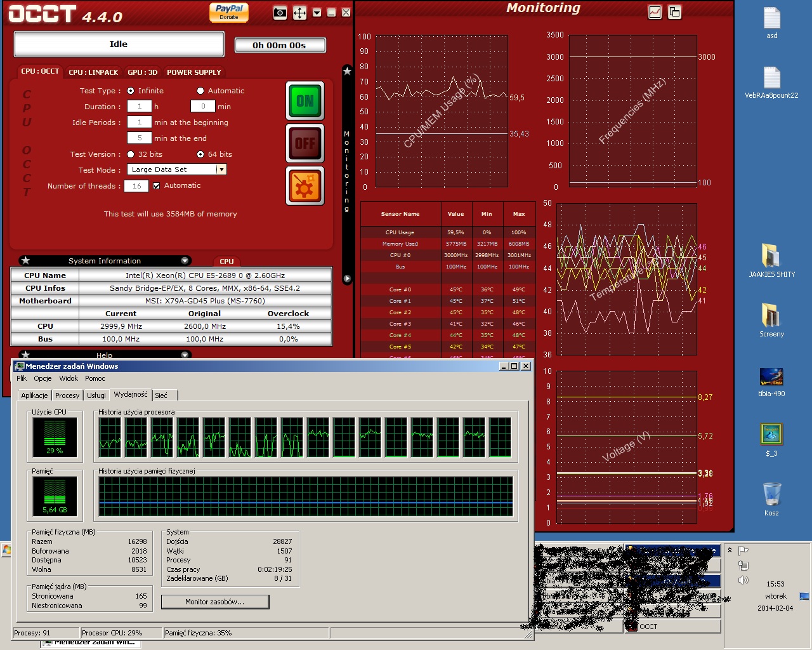812x650 pixels.
Task: Switch to the GPU:3D tab
Action: tap(142, 72)
